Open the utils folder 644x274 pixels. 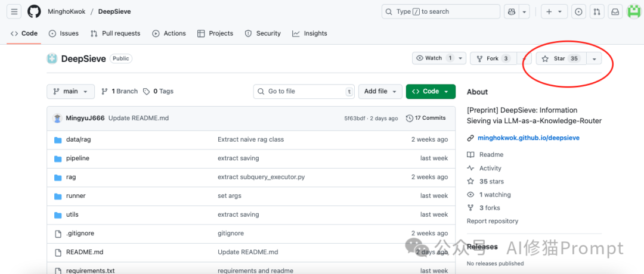pos(72,214)
